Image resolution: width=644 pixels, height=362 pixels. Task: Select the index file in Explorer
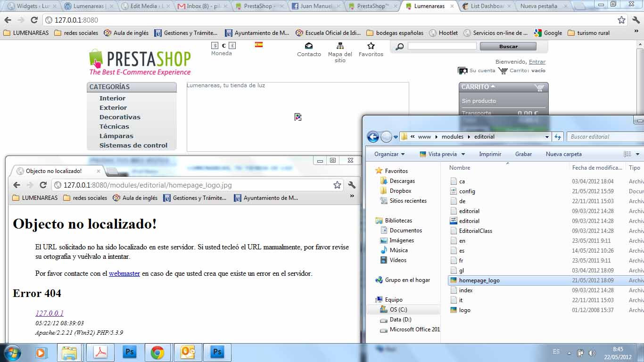(x=466, y=290)
